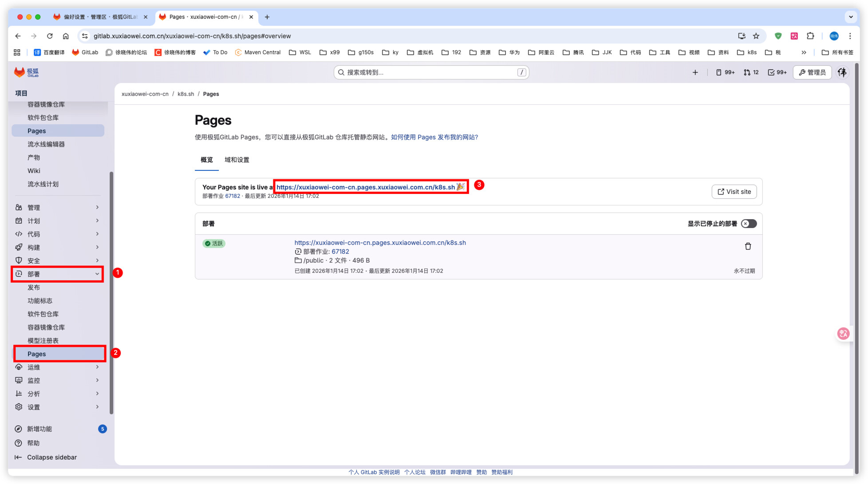Click the Visit site button
This screenshot has width=868, height=484.
click(x=734, y=192)
